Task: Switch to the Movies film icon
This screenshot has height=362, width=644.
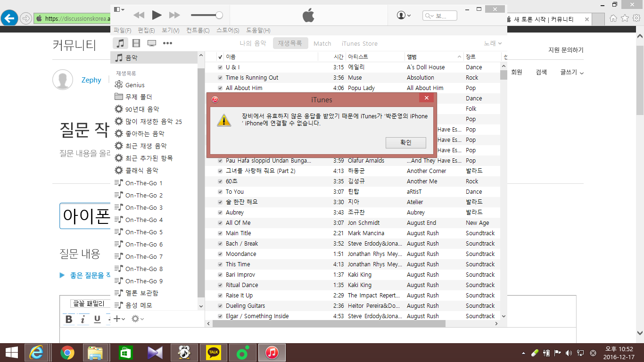Action: point(136,43)
